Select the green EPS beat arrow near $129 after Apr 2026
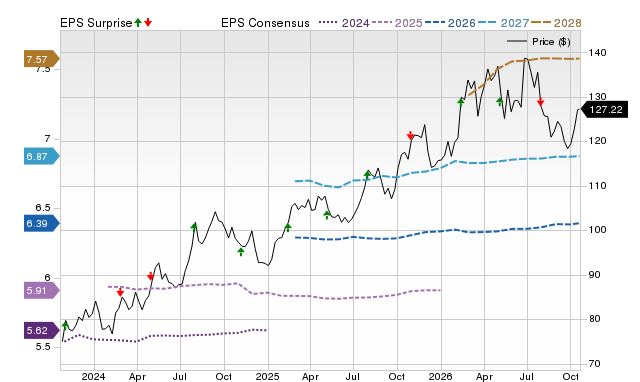Viewport: 640px width, 382px height. [x=500, y=102]
